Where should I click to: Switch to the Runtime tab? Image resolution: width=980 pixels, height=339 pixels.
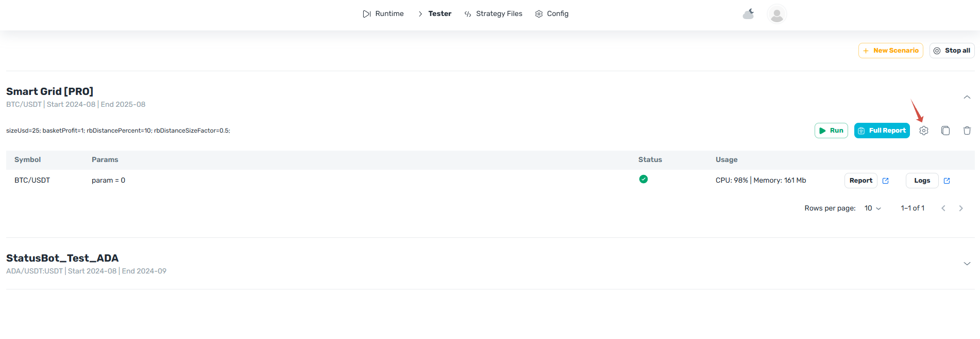(383, 14)
